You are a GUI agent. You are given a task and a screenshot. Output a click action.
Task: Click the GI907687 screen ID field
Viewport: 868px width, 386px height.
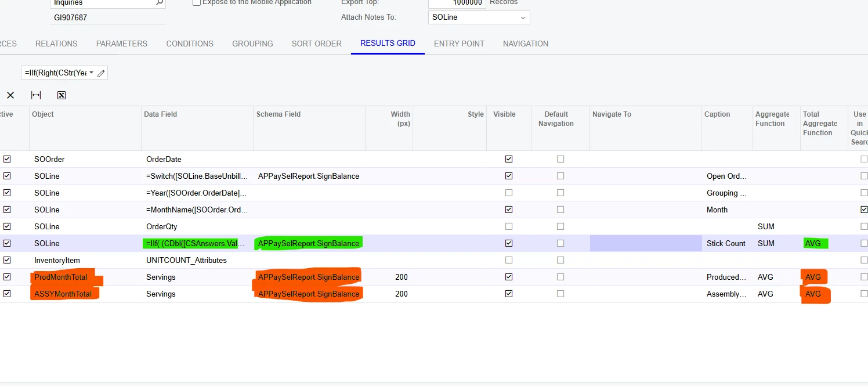pyautogui.click(x=108, y=17)
